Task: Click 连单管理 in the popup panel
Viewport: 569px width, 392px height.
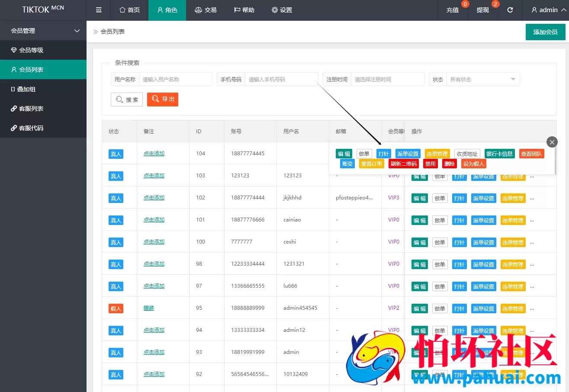Action: [x=437, y=154]
